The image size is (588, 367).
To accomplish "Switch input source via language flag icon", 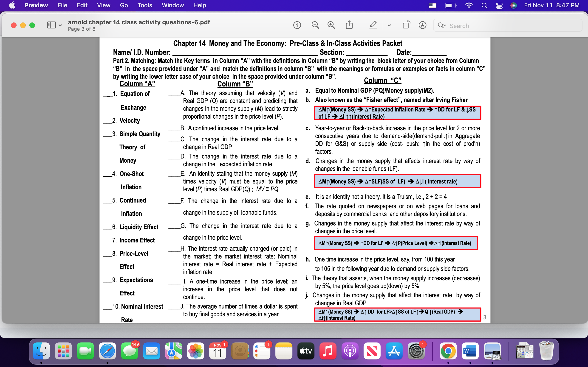I will click(x=433, y=5).
